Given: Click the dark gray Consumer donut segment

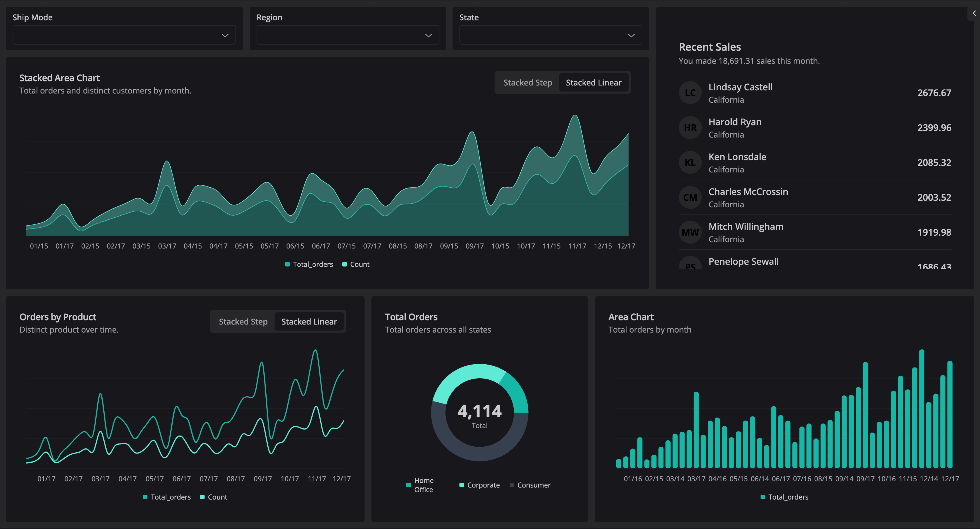Looking at the screenshot, I should tap(479, 454).
